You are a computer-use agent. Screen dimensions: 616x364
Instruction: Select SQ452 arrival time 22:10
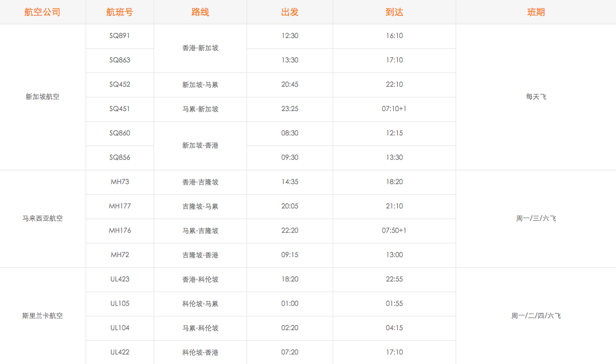tap(394, 84)
